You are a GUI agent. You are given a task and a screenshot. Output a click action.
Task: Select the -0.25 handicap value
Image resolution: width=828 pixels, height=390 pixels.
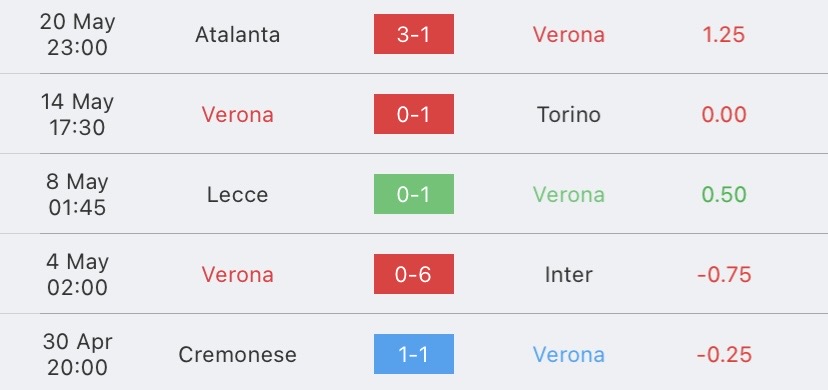[x=724, y=355]
